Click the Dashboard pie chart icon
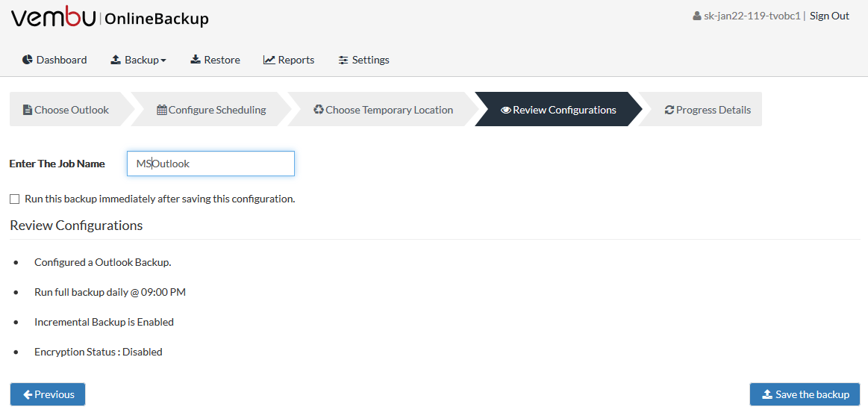Viewport: 868px width, 413px height. pos(27,60)
